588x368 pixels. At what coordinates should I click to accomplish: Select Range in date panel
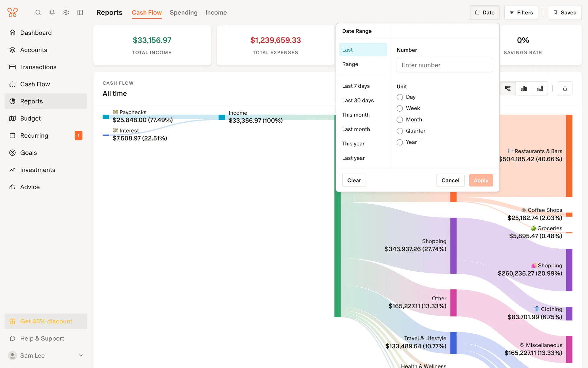click(x=350, y=64)
